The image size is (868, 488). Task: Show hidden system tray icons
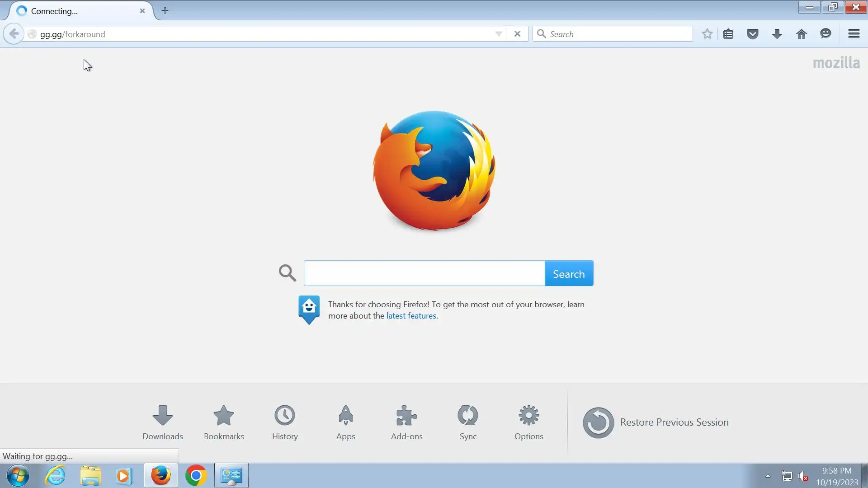click(x=768, y=476)
